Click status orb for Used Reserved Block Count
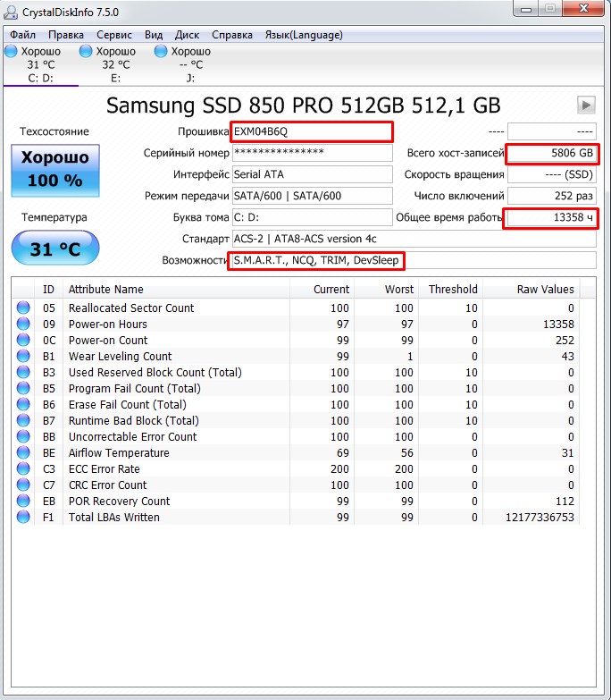The image size is (611, 700). pos(23,372)
